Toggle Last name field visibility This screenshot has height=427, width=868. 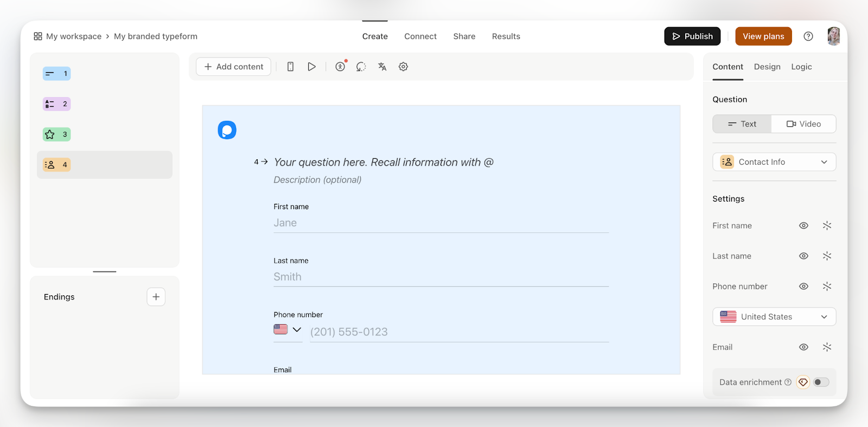click(804, 256)
